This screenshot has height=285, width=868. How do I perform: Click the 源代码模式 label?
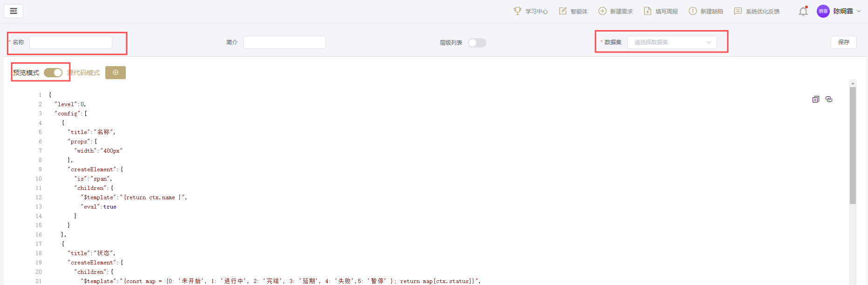pos(83,73)
